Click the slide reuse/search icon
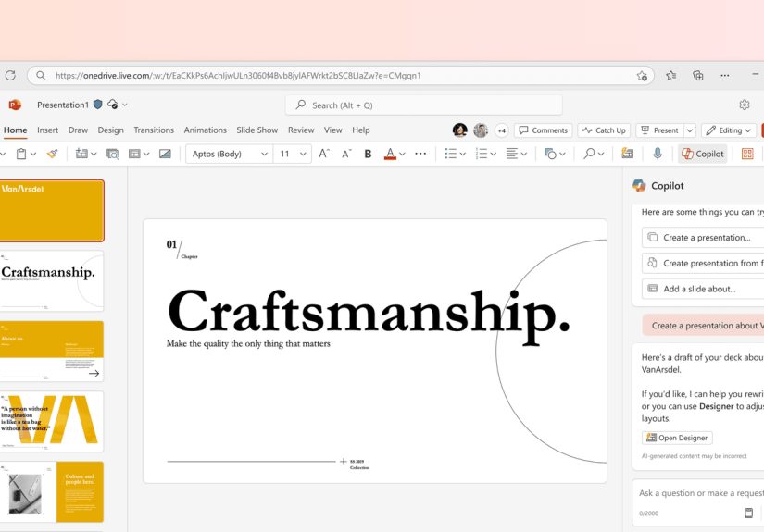Image resolution: width=764 pixels, height=532 pixels. (x=113, y=154)
